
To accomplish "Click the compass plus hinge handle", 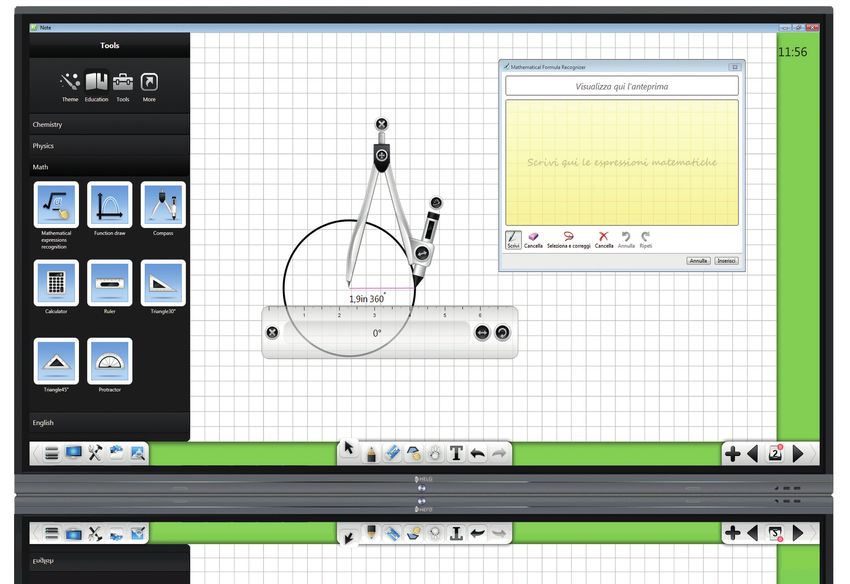I will (x=382, y=156).
